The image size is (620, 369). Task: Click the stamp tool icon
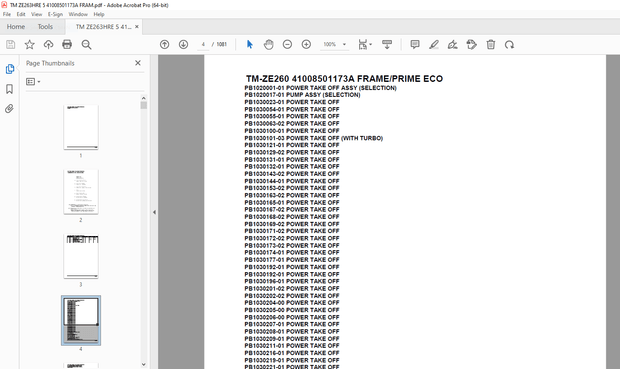point(471,45)
